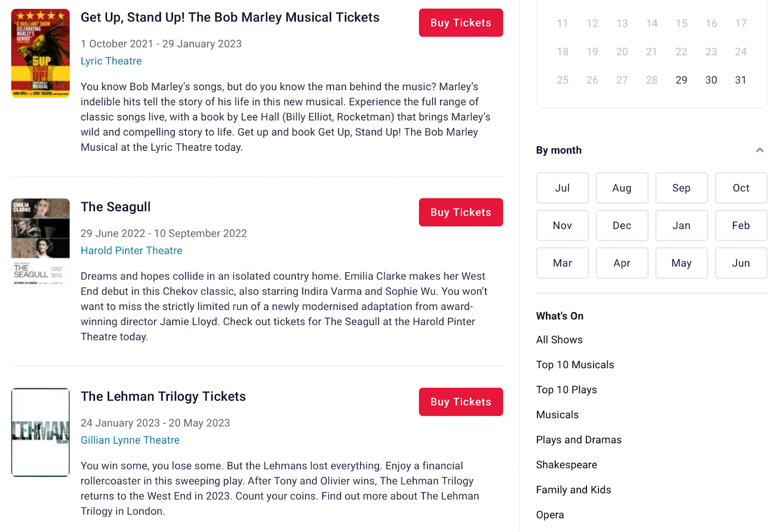The width and height of the screenshot is (776, 532).
Task: Buy tickets for The Lehman Trilogy
Action: pos(460,402)
